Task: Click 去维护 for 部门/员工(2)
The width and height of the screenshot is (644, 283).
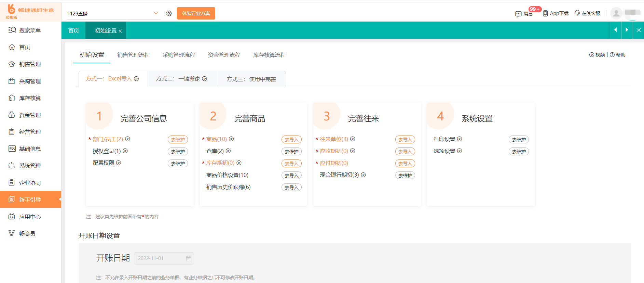Action: pos(178,140)
